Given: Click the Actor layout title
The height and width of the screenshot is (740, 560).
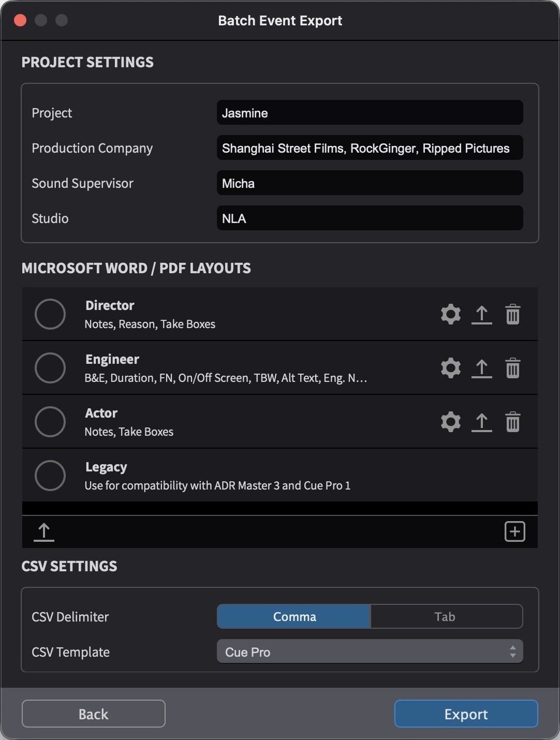Looking at the screenshot, I should tap(101, 413).
